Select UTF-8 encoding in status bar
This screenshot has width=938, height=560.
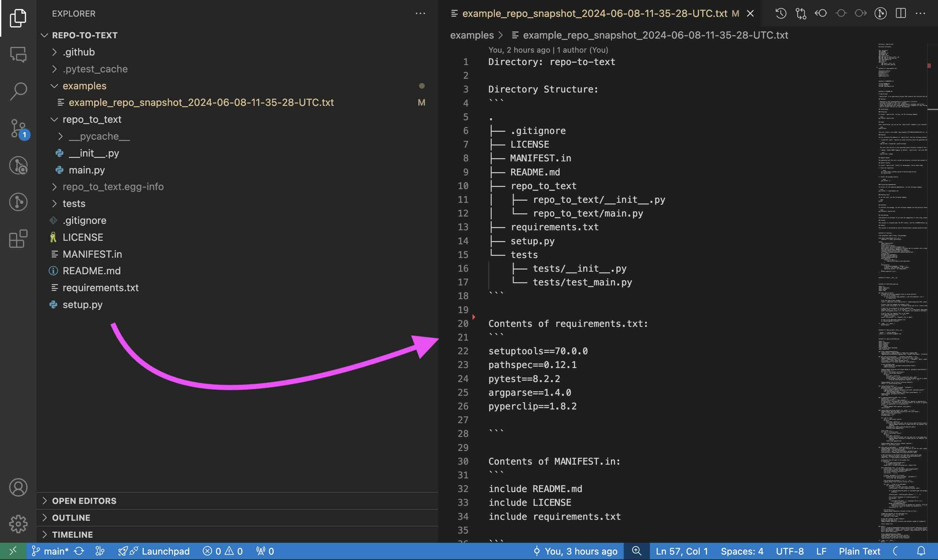click(x=789, y=551)
